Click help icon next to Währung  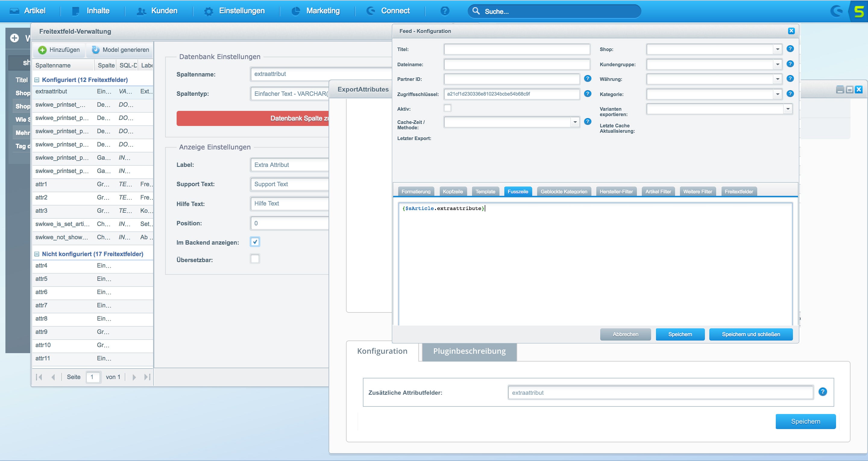790,79
